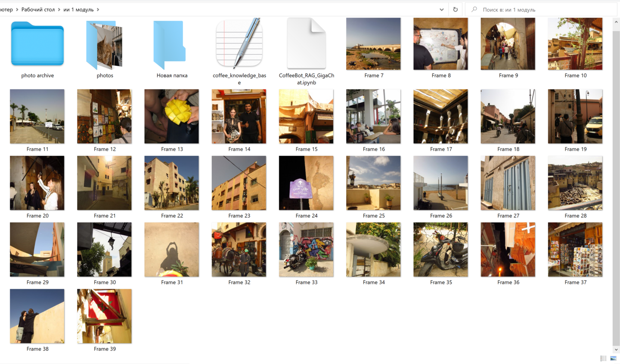Click the file name Frame 38
The width and height of the screenshot is (620, 364).
point(37,349)
